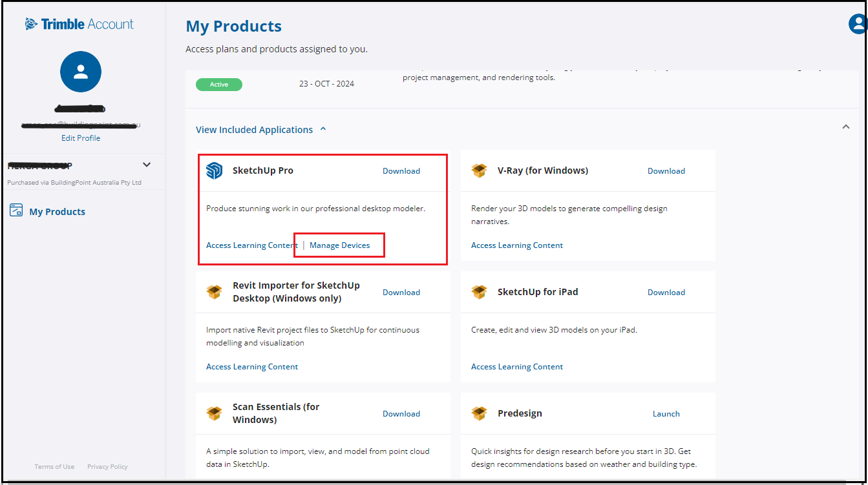The image size is (868, 485).
Task: Open My Products in the sidebar
Action: 57,212
